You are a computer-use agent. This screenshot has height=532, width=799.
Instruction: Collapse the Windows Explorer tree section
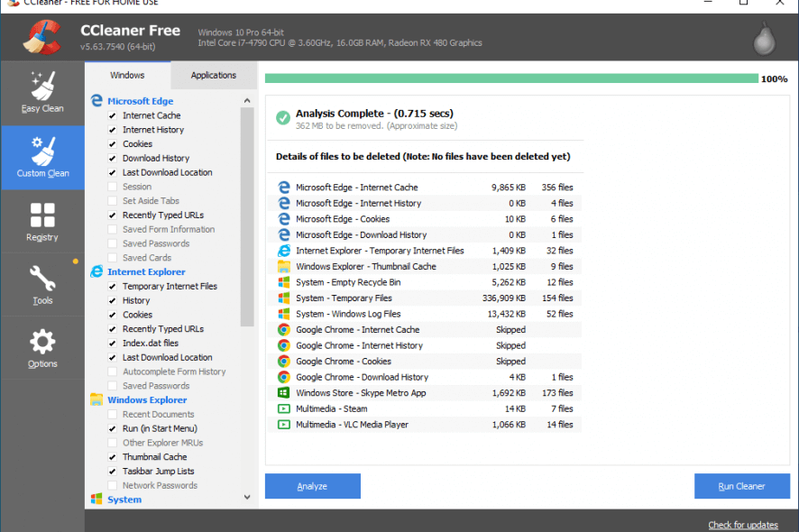(147, 400)
